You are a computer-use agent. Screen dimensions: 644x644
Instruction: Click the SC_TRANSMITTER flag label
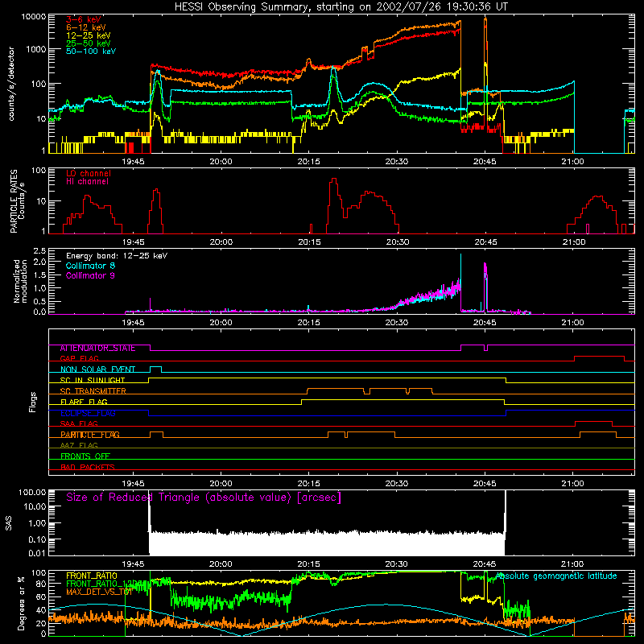[x=93, y=391]
